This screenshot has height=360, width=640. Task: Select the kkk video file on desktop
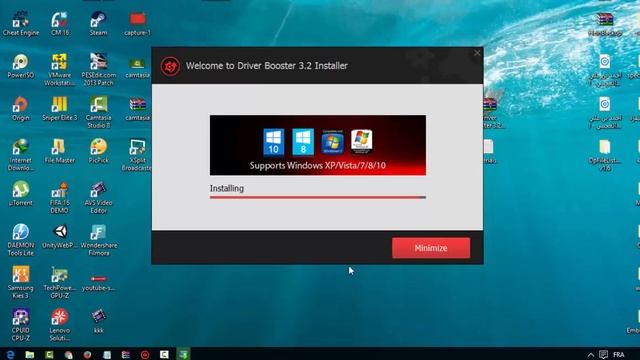[x=98, y=321]
